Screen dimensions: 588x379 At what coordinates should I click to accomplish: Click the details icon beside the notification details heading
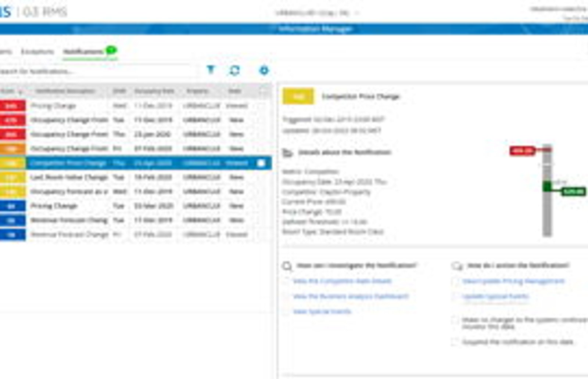pyautogui.click(x=288, y=152)
